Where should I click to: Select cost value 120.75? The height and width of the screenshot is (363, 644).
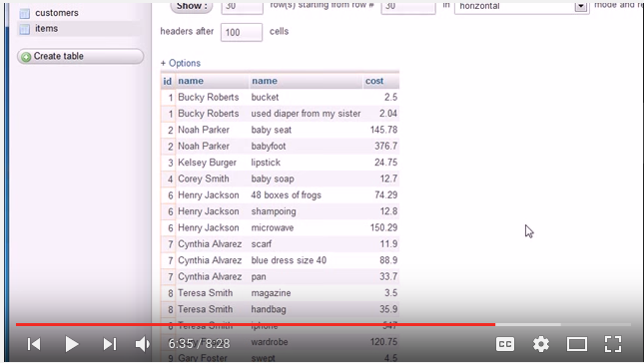(x=383, y=342)
